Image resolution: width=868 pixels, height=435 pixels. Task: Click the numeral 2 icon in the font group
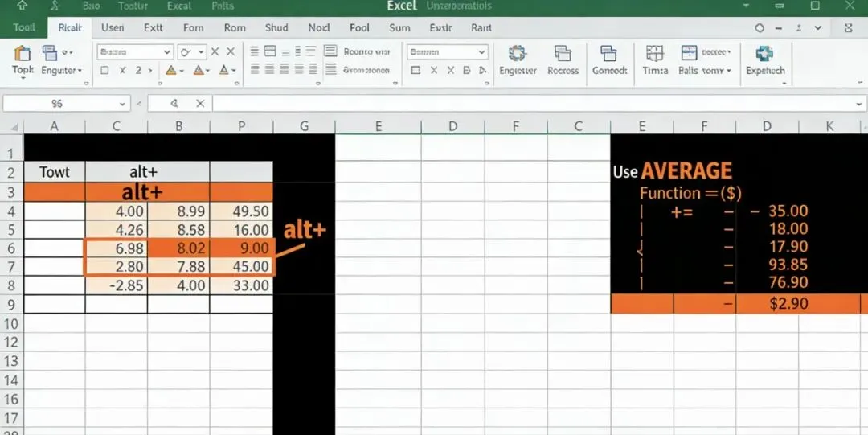[x=138, y=71]
